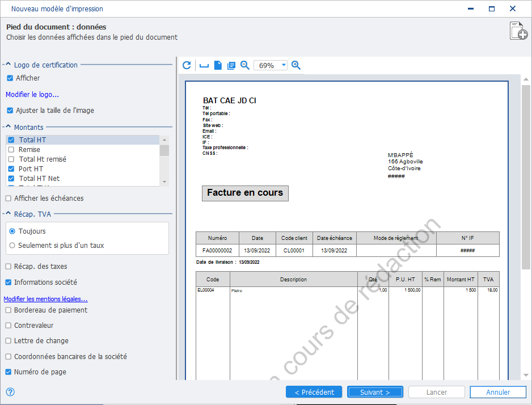This screenshot has width=532, height=405.
Task: Enable Afficher les échéances
Action: 9,199
